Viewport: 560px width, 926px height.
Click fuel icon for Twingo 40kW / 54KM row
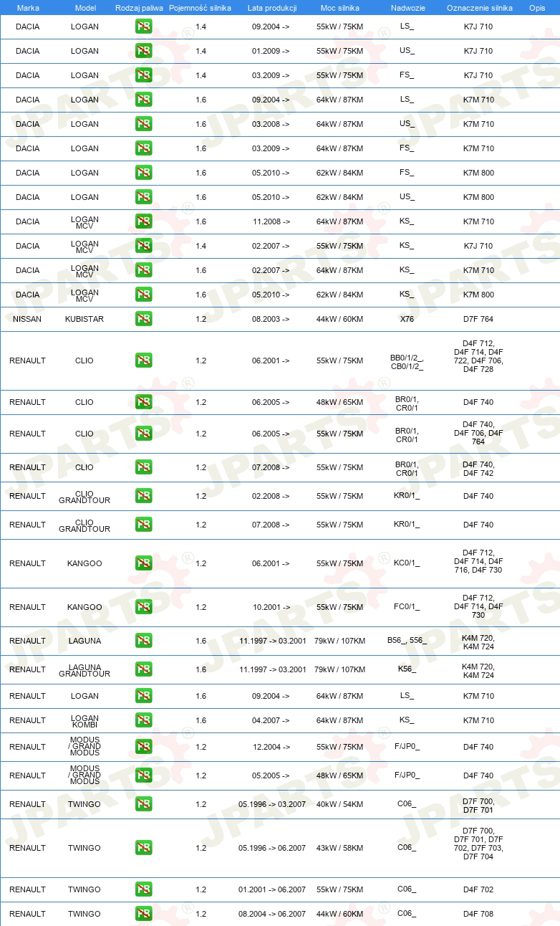(x=143, y=804)
